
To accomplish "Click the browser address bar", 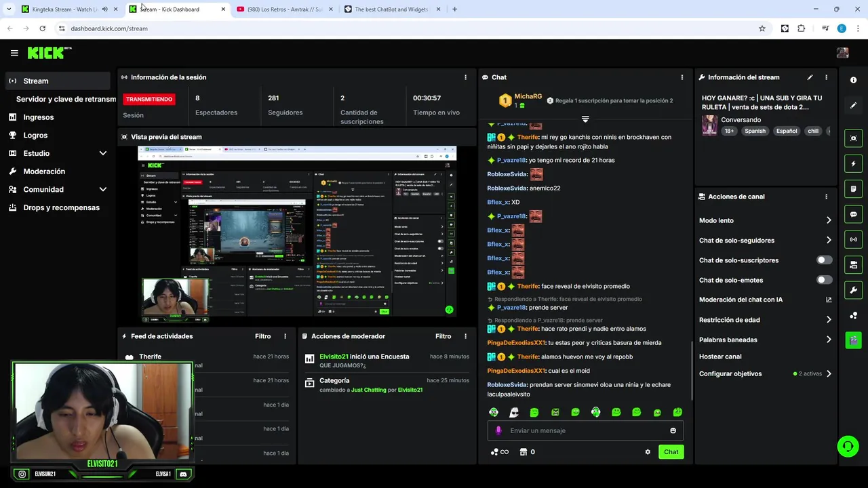I will tap(407, 28).
